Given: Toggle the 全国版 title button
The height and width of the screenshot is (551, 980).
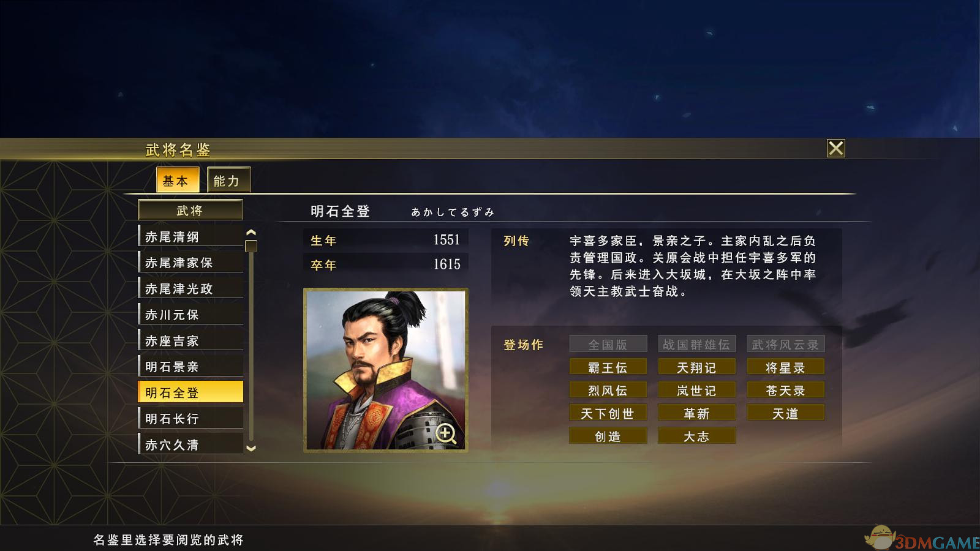Looking at the screenshot, I should click(608, 344).
